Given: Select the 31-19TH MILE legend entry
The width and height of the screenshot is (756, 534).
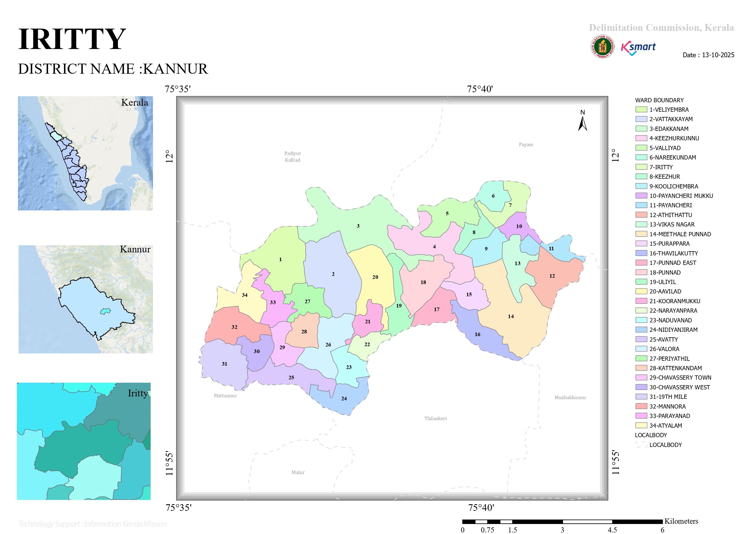Looking at the screenshot, I should (x=668, y=396).
